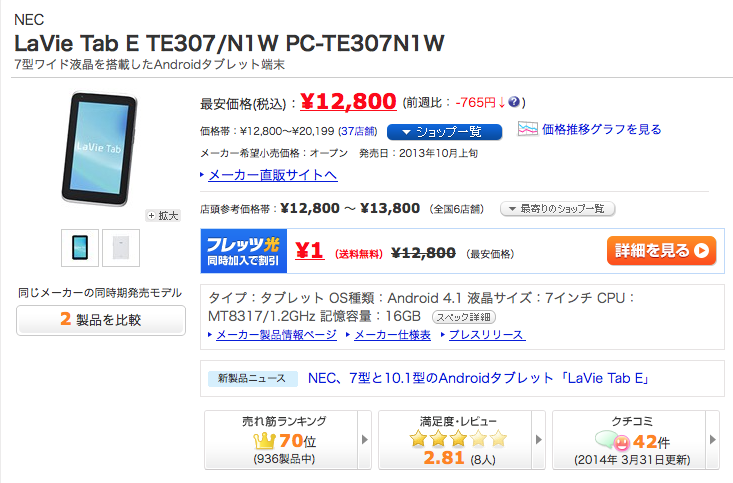Click the 拡大 enlarge image icon

pyautogui.click(x=164, y=215)
